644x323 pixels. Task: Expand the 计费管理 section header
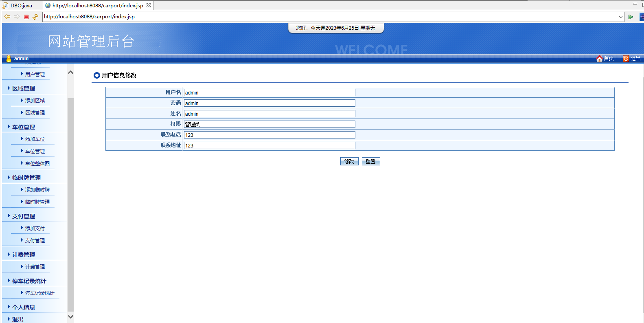[24, 255]
